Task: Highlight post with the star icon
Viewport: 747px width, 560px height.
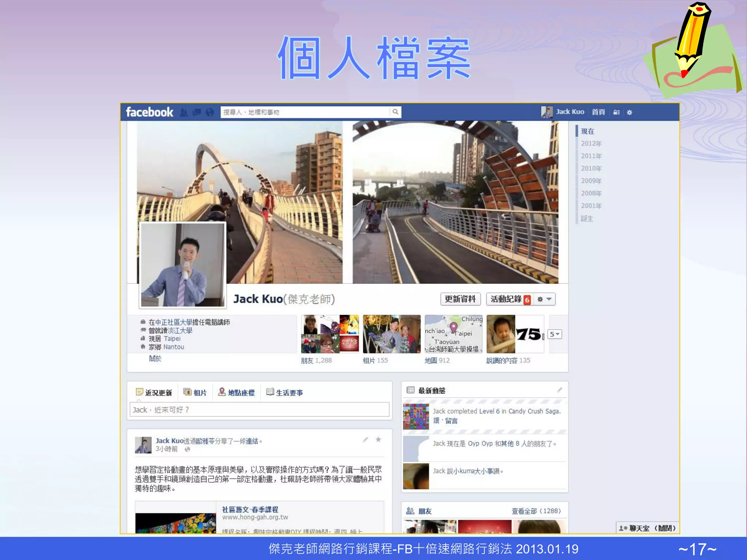Action: click(378, 439)
